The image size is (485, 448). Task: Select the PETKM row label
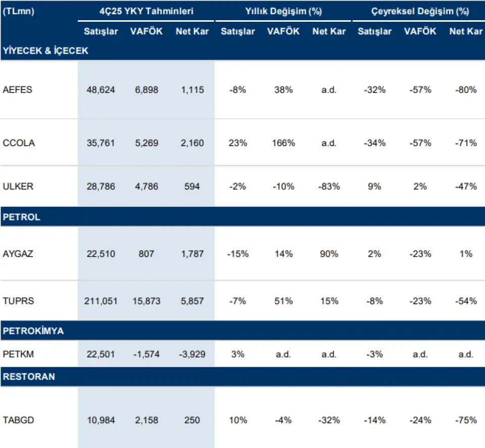point(18,354)
